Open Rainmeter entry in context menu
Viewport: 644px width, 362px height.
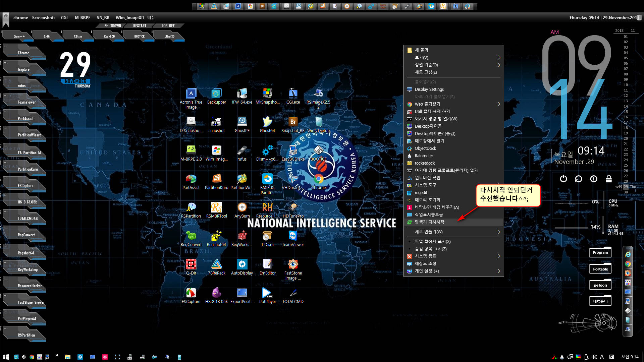point(453,156)
